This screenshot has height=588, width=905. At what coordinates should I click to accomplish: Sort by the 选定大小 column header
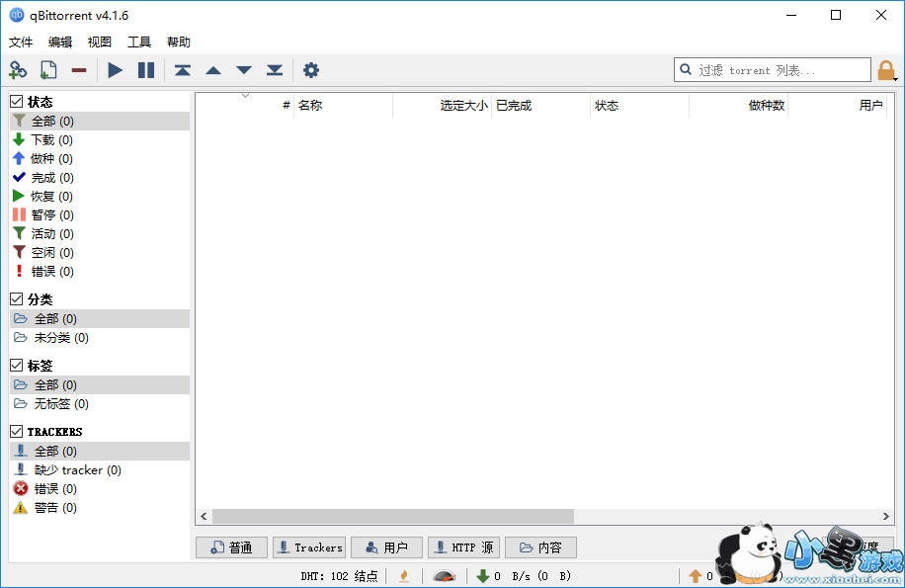(442, 106)
